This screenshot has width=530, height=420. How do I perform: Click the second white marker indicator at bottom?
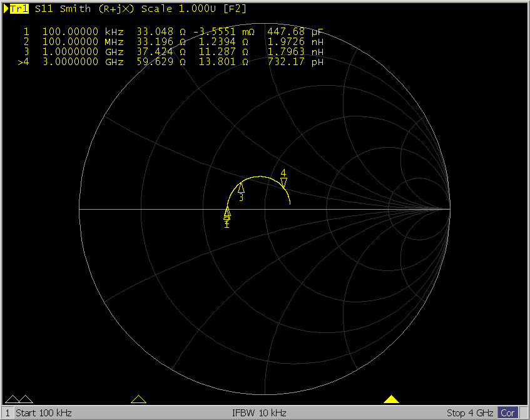click(26, 399)
